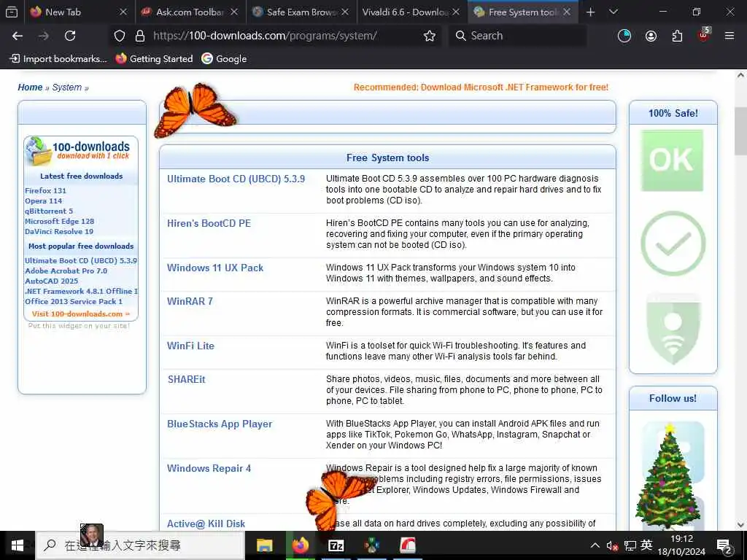Click the Wi-Fi shield safety badge

tap(673, 329)
